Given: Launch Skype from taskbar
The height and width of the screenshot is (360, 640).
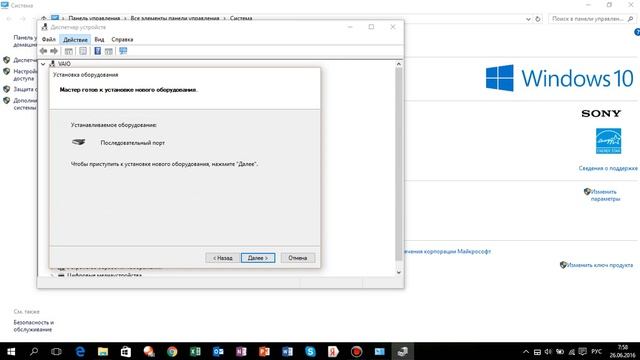Looking at the screenshot, I should 310,351.
